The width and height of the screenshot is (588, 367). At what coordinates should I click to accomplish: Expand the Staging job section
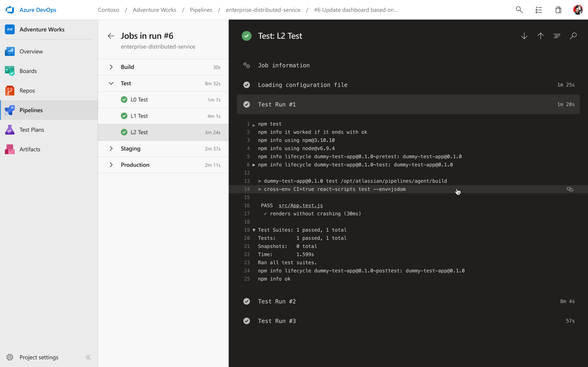[x=111, y=148]
